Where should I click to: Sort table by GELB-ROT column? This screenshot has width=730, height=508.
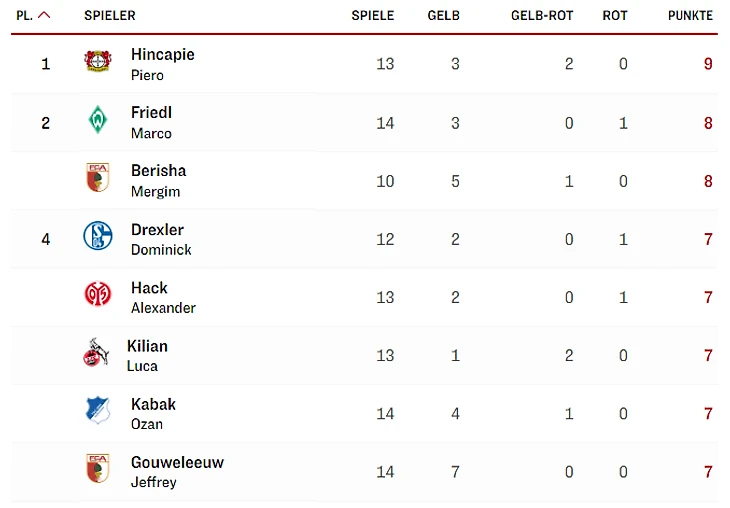point(541,16)
